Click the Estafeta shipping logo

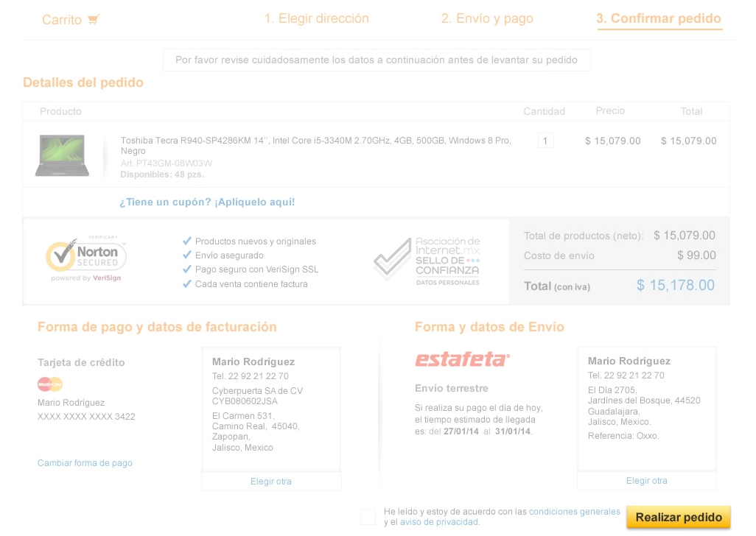click(462, 359)
